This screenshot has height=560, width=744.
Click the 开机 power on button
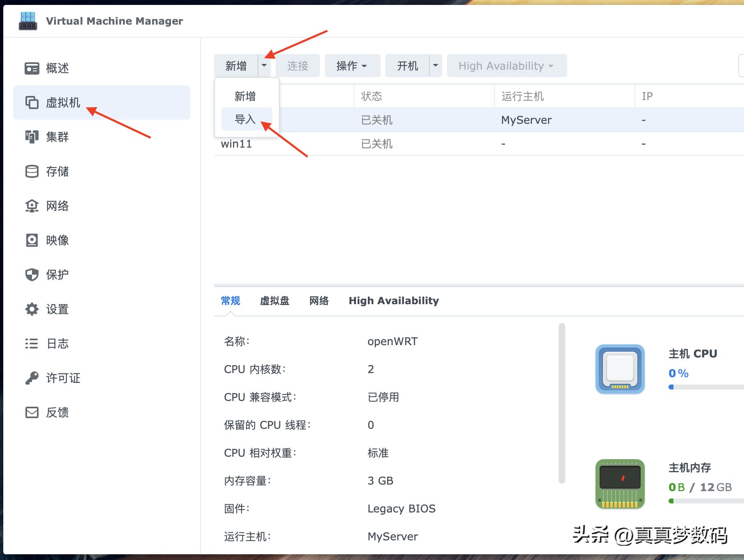coord(408,66)
